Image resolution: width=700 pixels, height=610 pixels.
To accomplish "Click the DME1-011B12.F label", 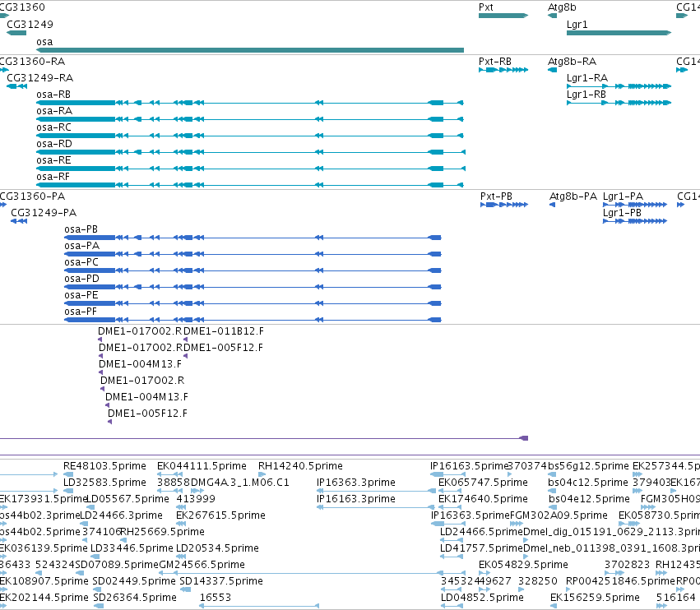I will pos(224,331).
